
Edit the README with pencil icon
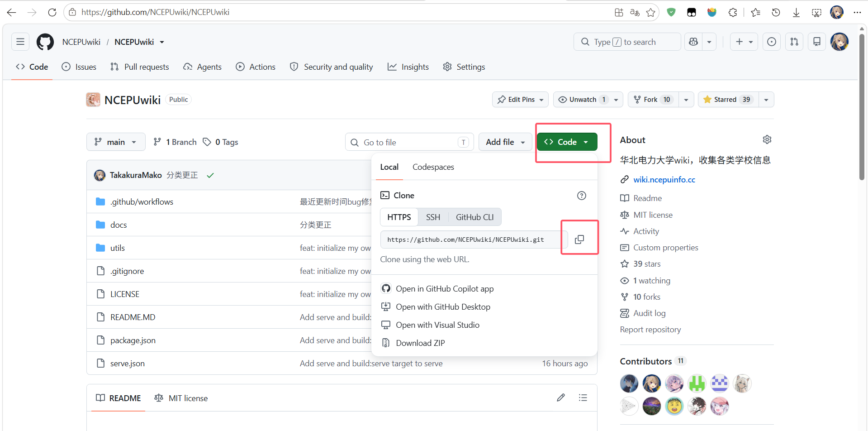tap(561, 397)
